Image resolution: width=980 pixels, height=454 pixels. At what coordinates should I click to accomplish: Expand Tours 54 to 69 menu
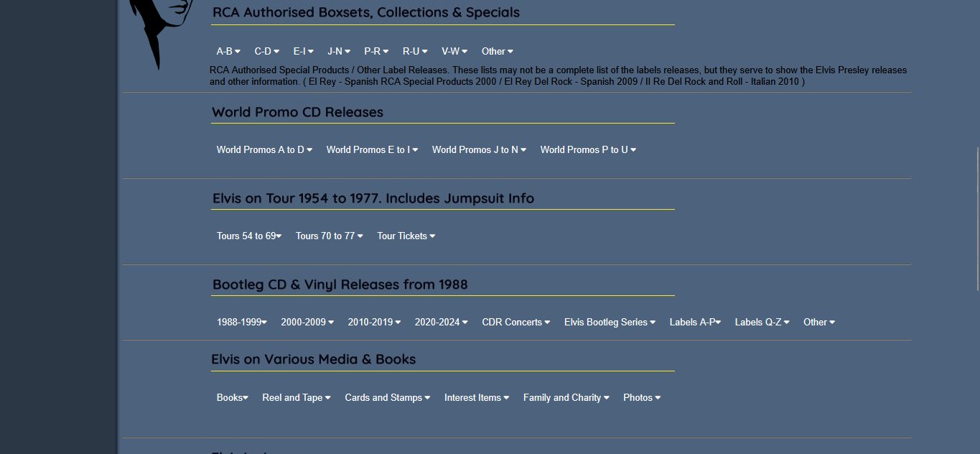[x=249, y=236]
